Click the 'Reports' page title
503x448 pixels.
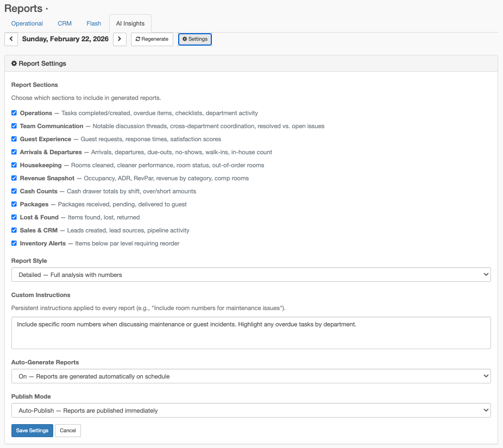pyautogui.click(x=23, y=8)
